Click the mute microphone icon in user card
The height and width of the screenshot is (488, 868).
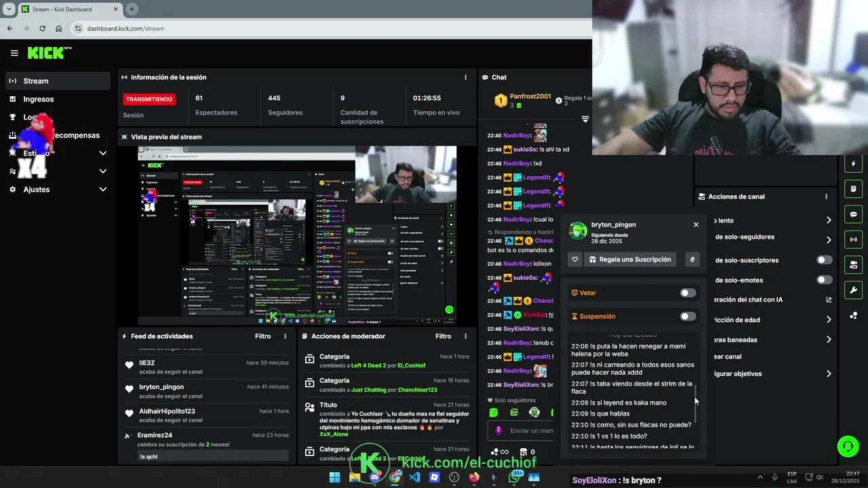(x=692, y=260)
